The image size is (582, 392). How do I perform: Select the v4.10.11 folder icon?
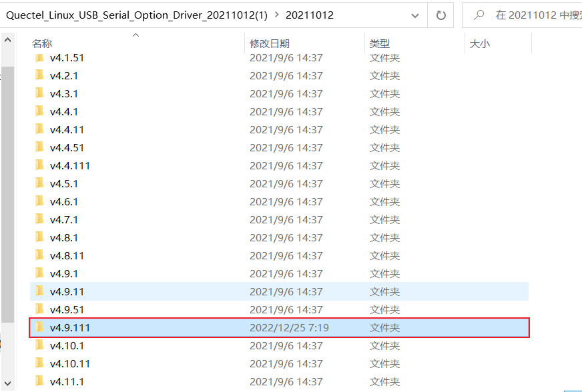click(x=39, y=363)
